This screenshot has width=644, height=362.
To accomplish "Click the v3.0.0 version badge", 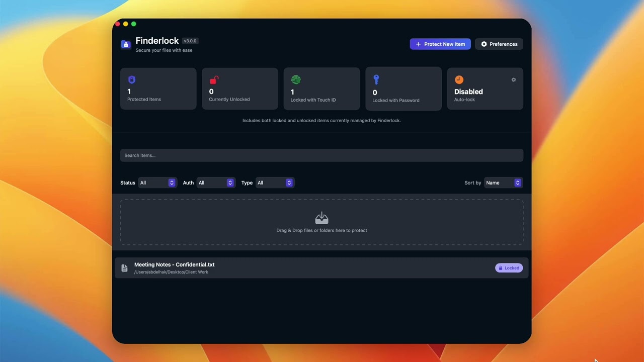I will pos(190,41).
